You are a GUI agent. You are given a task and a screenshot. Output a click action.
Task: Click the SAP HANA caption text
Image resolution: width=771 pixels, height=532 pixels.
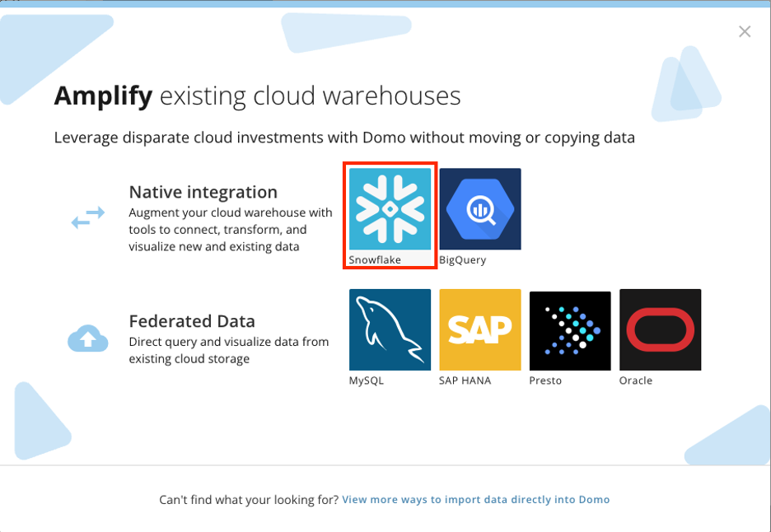tap(465, 381)
